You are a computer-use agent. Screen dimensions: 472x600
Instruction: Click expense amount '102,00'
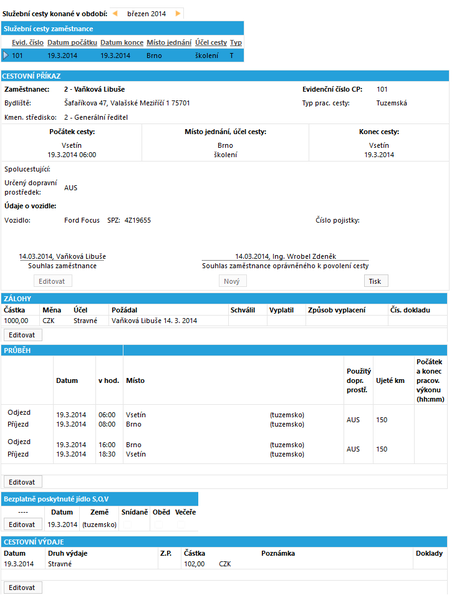[194, 564]
